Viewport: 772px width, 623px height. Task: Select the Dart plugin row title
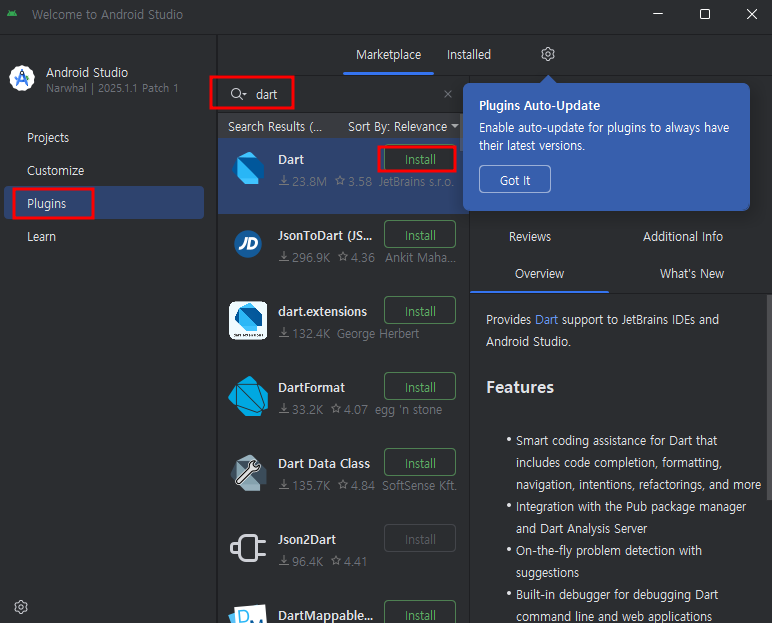pyautogui.click(x=291, y=160)
